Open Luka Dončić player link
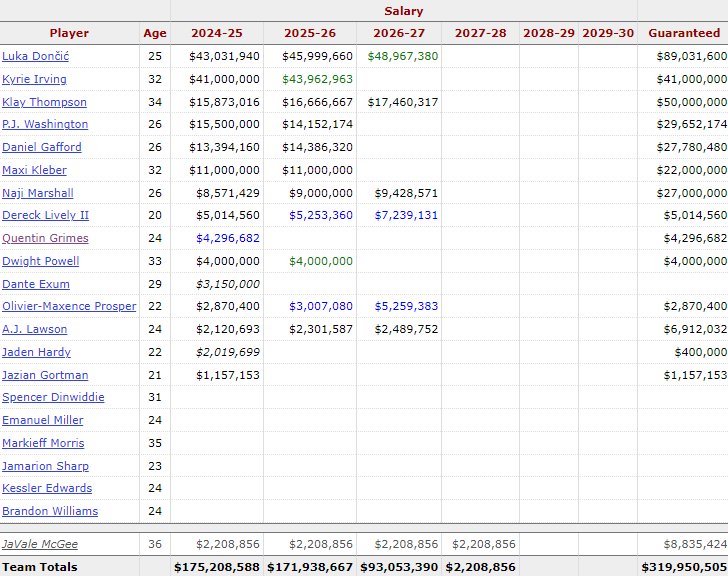The width and height of the screenshot is (728, 576). (35, 56)
